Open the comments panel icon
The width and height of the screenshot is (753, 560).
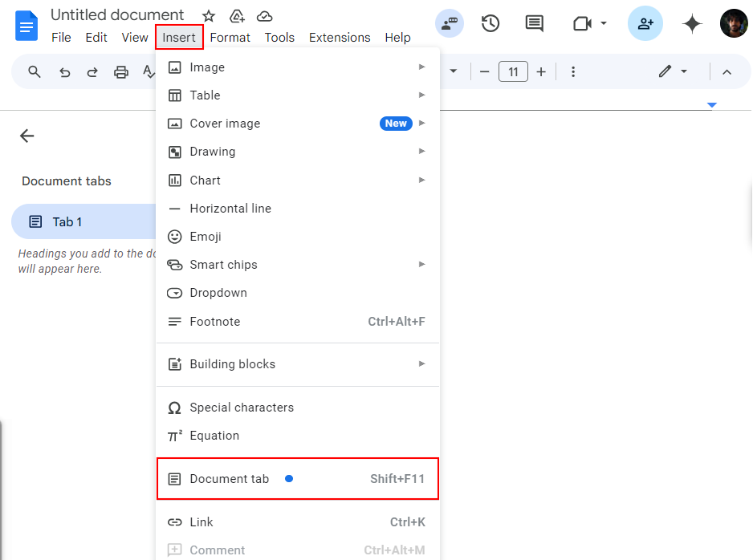534,24
